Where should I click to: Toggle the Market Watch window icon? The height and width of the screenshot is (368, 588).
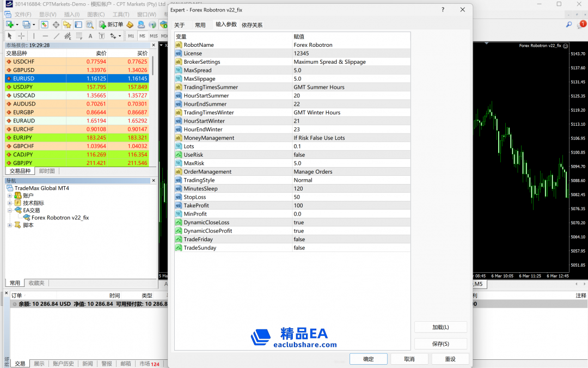(x=44, y=24)
